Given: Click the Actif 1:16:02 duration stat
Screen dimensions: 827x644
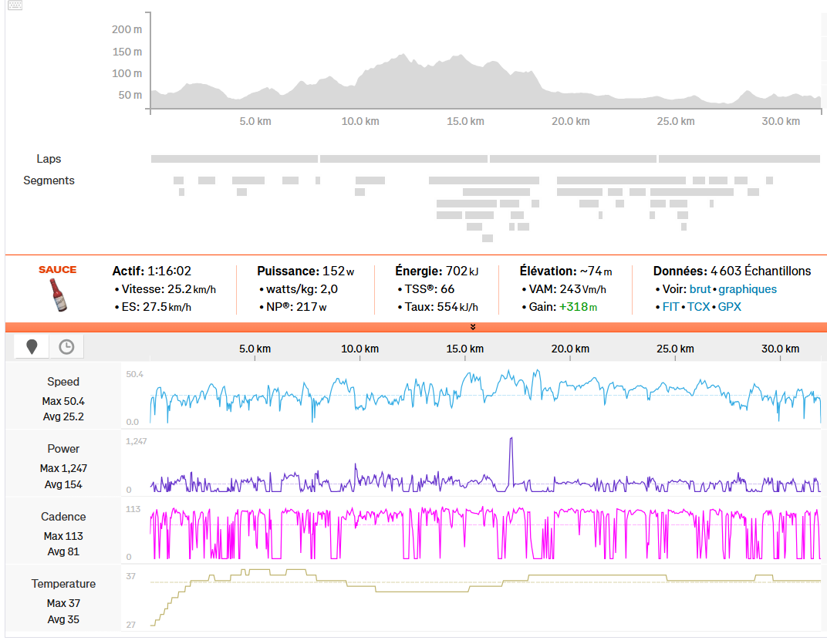Looking at the screenshot, I should coord(151,271).
